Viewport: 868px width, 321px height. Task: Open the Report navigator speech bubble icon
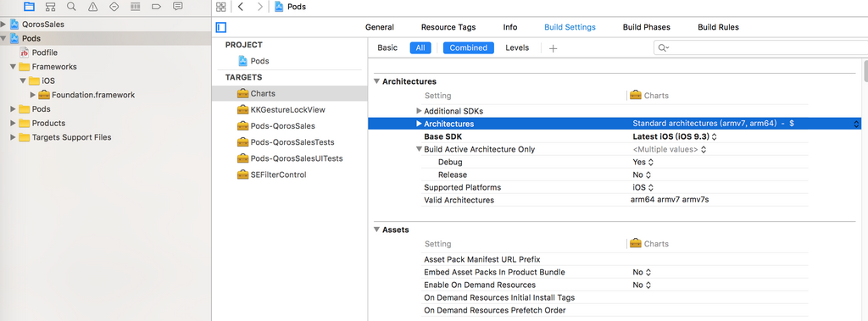point(177,7)
